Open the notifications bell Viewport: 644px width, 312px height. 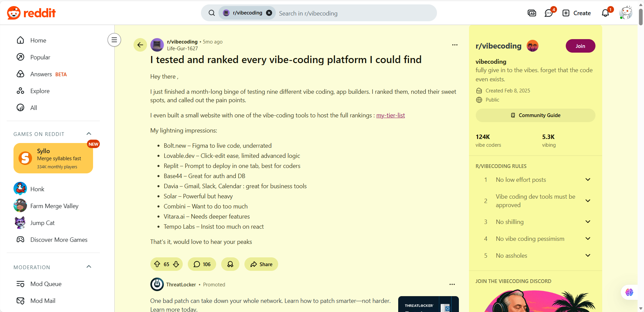tap(605, 13)
